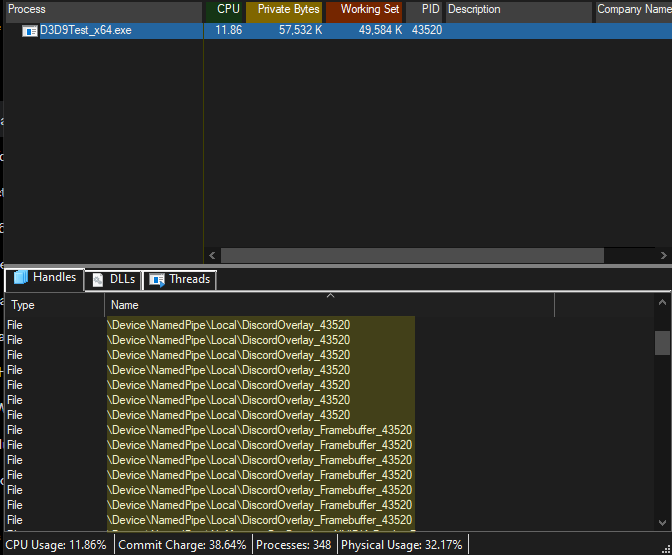Select the first DiscordOverlay_Framebuffer_43520 handle row
The width and height of the screenshot is (672, 555).
pos(260,430)
